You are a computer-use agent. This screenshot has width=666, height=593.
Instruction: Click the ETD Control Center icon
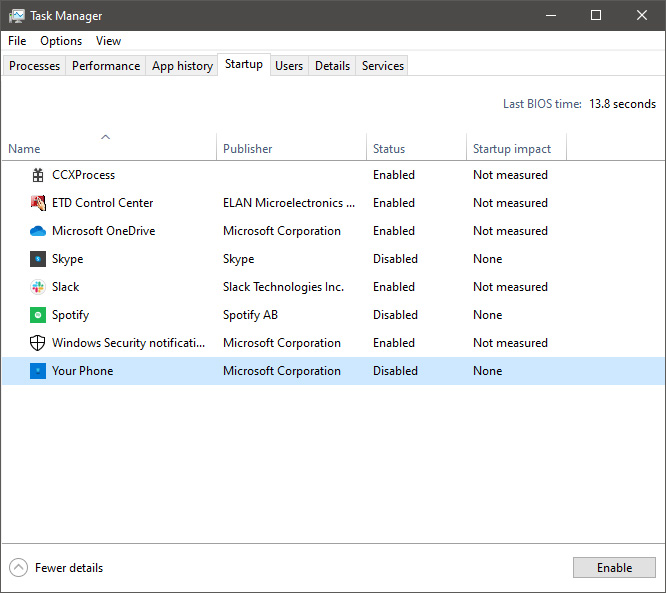38,203
